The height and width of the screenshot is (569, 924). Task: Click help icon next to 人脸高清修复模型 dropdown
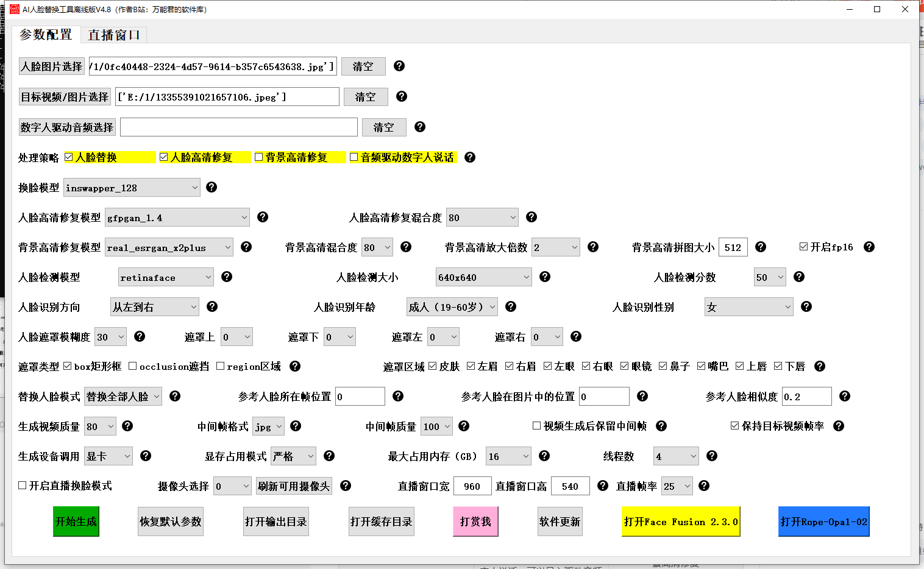point(263,217)
